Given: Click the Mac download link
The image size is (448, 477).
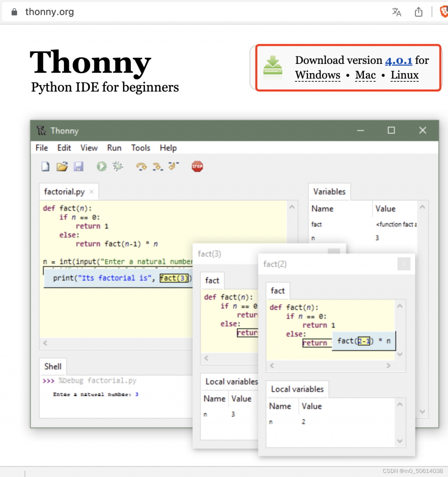Looking at the screenshot, I should pyautogui.click(x=365, y=75).
